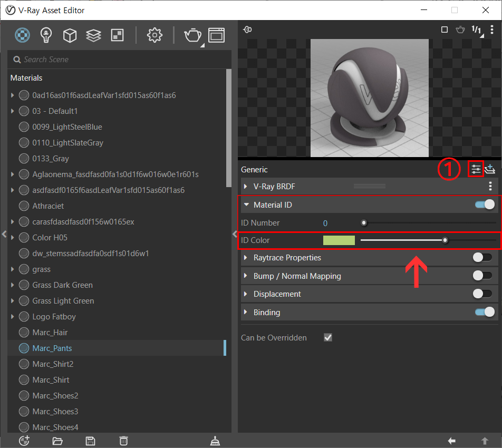Screen dimensions: 502x448
Task: Select the Marc_Shirt2 material
Action: (x=117, y=364)
